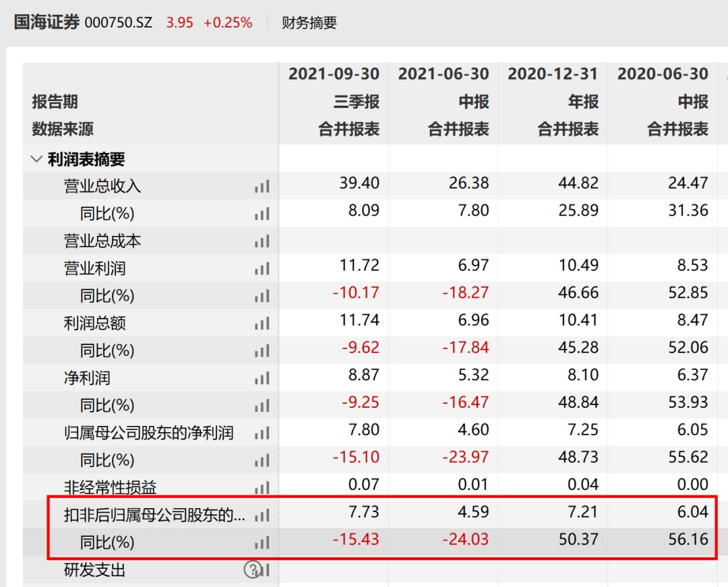This screenshot has width=728, height=587.
Task: Open chart icon in 同比 row showing -9.62
Action: pyautogui.click(x=262, y=351)
